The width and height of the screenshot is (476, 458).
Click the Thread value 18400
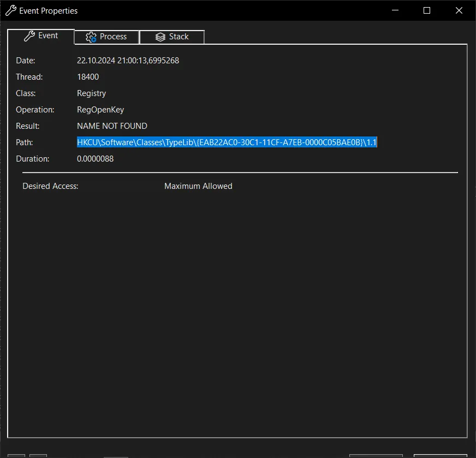[88, 77]
